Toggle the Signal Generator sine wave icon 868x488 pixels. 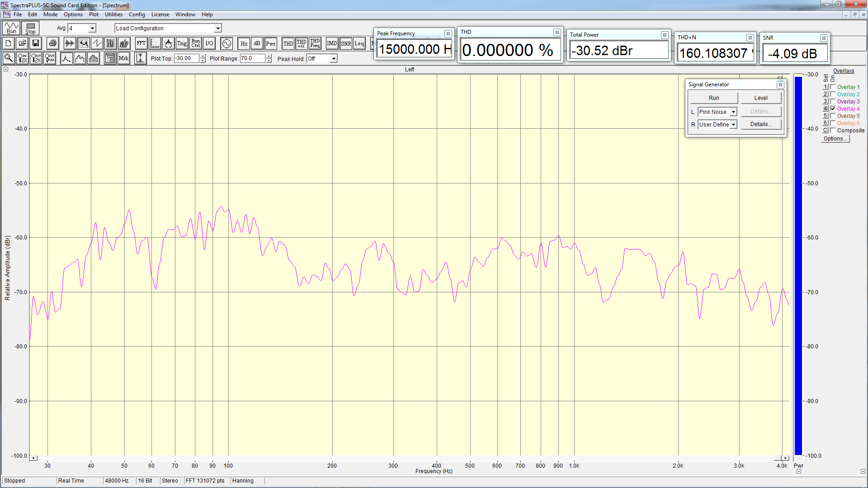click(x=226, y=43)
